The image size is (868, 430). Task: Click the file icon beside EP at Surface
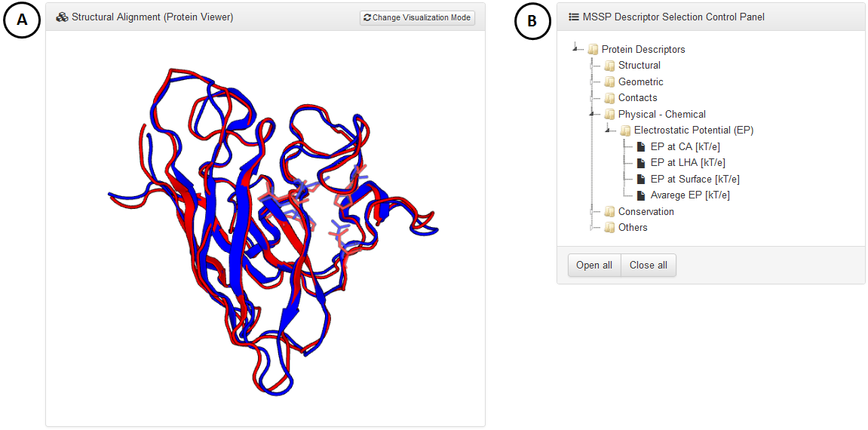point(641,180)
